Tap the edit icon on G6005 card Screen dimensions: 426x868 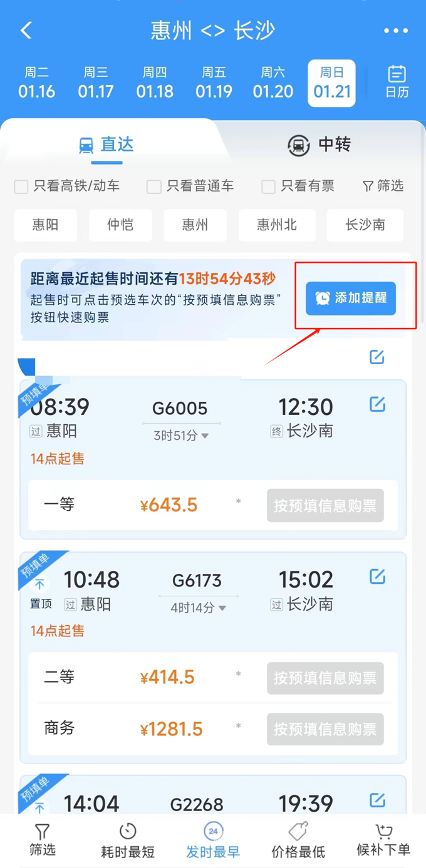377,404
